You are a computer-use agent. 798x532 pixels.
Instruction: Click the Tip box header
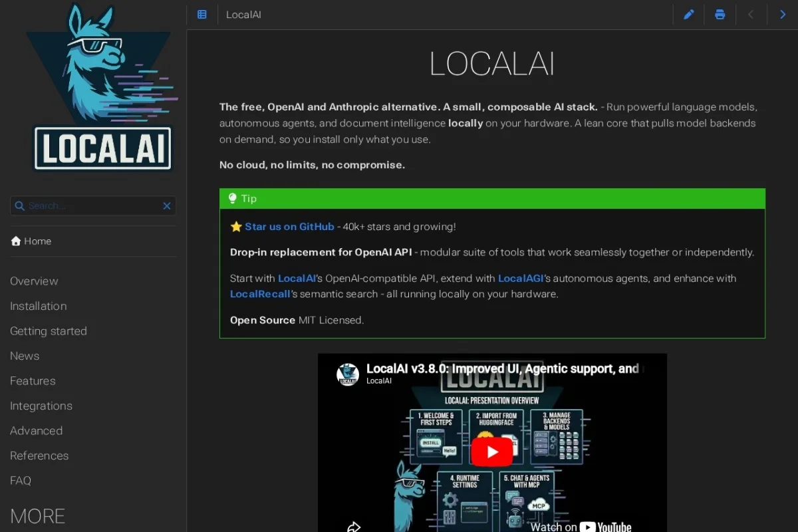point(492,198)
